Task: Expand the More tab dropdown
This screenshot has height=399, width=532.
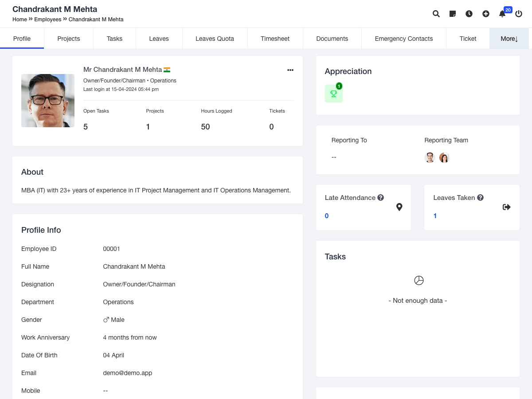Action: tap(509, 39)
